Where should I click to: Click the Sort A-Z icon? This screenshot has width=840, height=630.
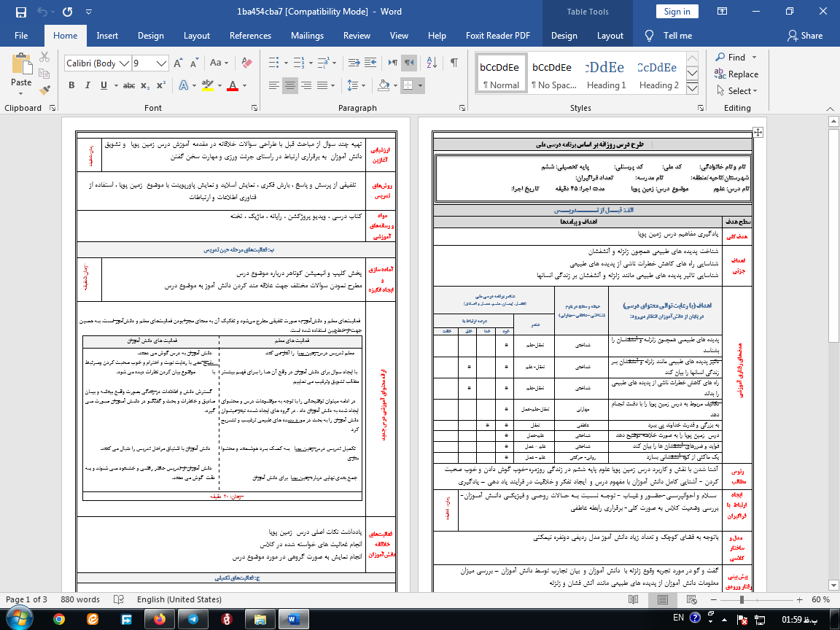(431, 63)
